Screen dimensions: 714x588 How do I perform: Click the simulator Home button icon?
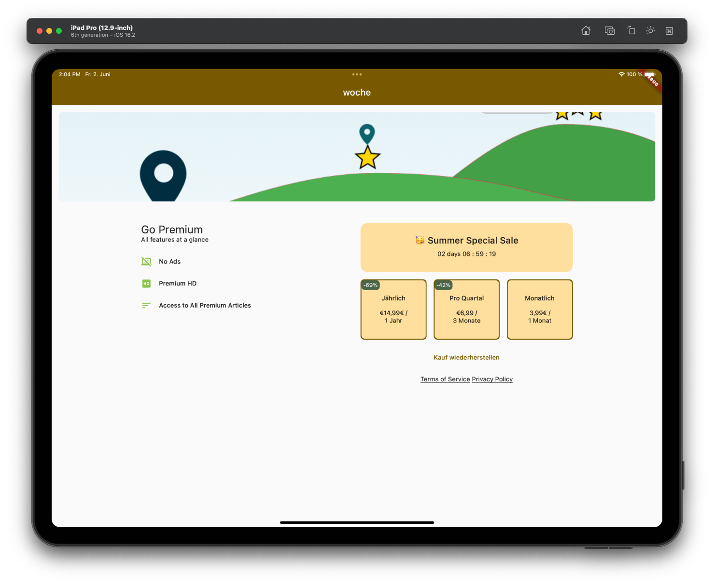[x=586, y=30]
